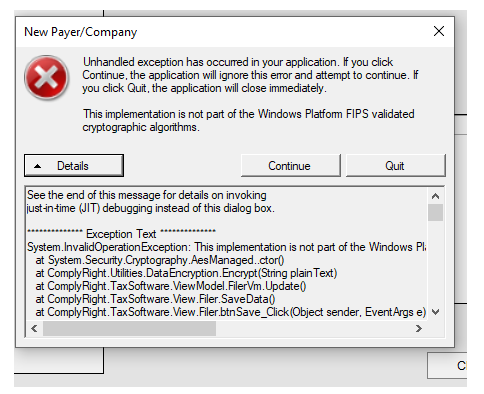Close the New Payer/Company dialog

(x=439, y=31)
